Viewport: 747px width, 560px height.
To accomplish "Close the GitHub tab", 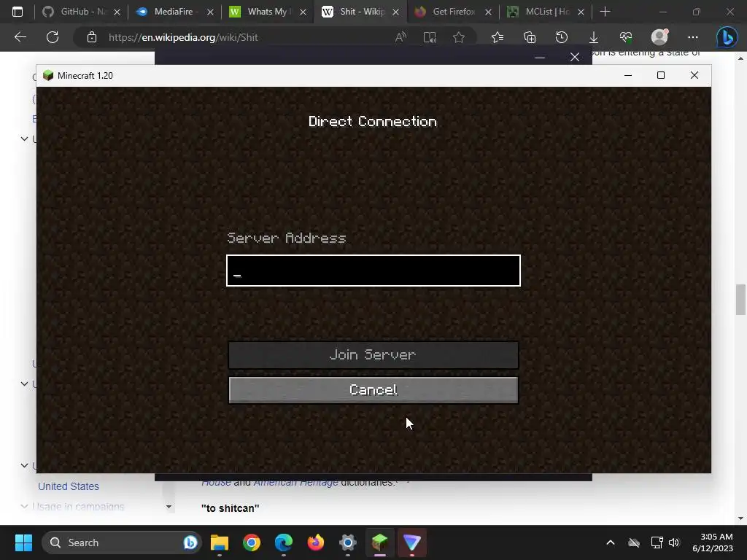I will (117, 12).
